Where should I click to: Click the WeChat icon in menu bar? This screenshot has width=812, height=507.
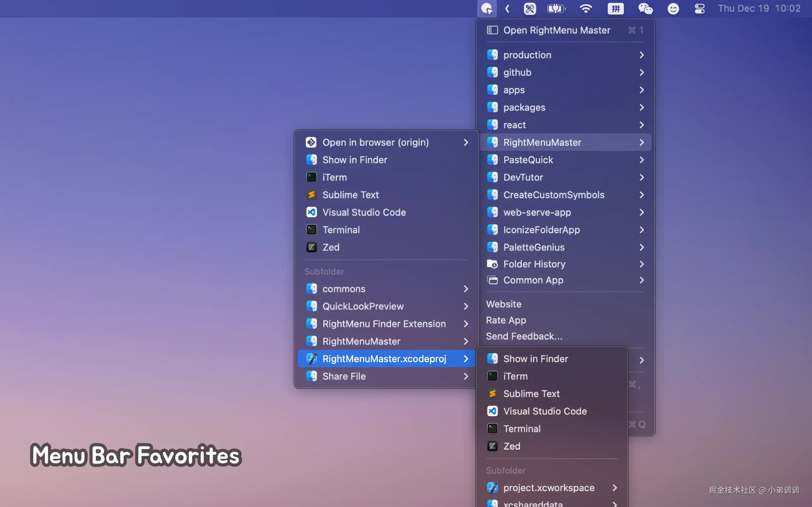[645, 9]
